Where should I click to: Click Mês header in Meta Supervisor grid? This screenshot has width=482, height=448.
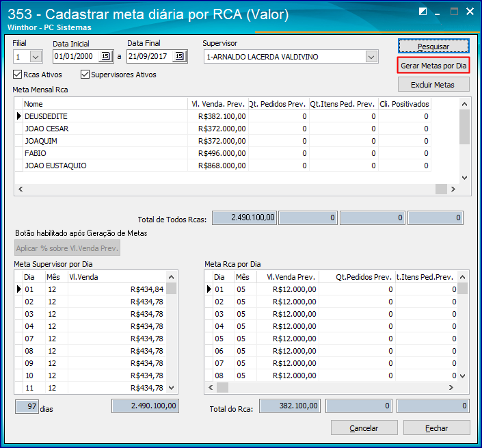pyautogui.click(x=56, y=277)
